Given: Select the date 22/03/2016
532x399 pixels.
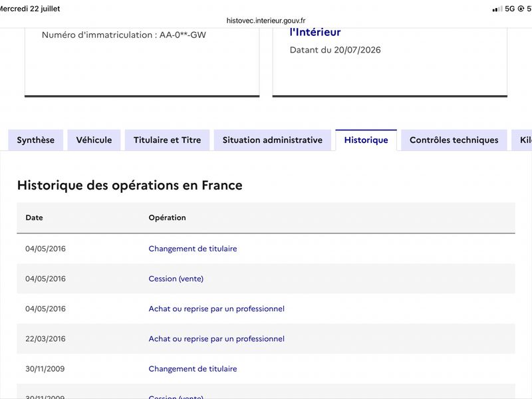Looking at the screenshot, I should [45, 338].
